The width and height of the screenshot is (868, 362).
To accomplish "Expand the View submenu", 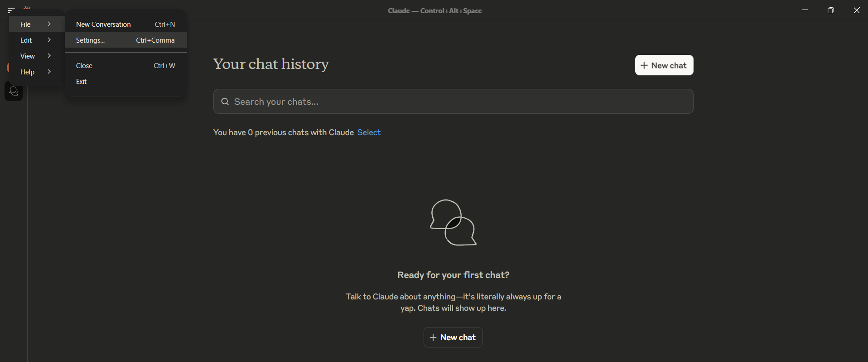I will coord(36,56).
